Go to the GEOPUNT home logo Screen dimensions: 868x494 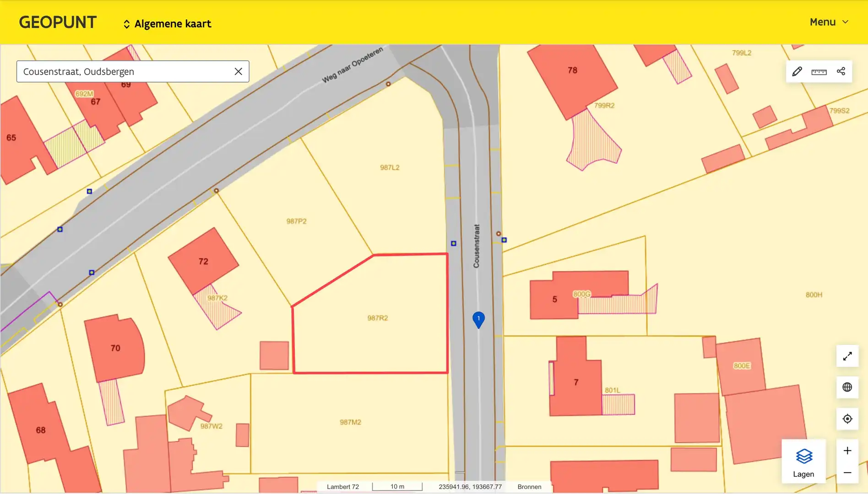(x=58, y=22)
